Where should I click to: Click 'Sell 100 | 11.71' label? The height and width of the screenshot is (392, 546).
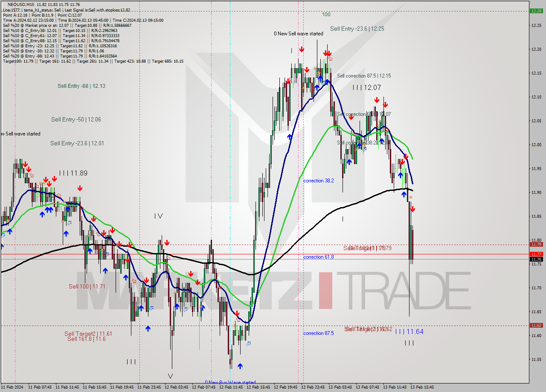click(87, 286)
